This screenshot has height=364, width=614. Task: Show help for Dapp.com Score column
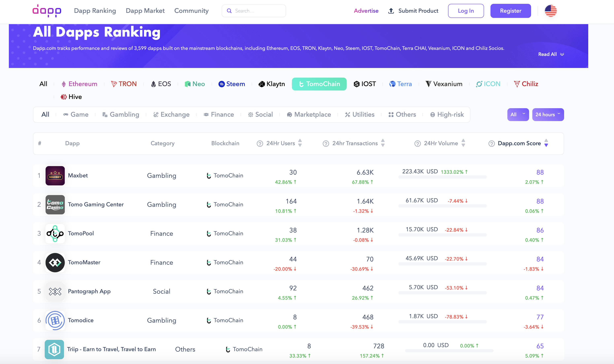pos(492,144)
